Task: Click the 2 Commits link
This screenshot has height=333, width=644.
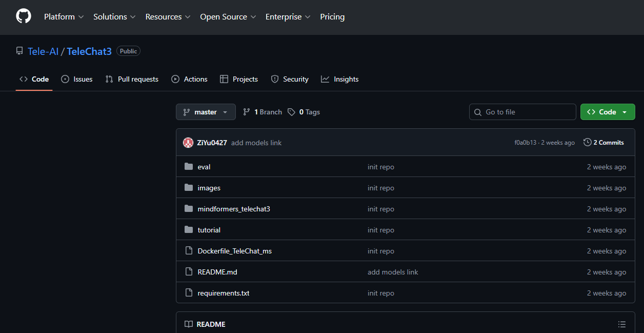Action: (608, 142)
